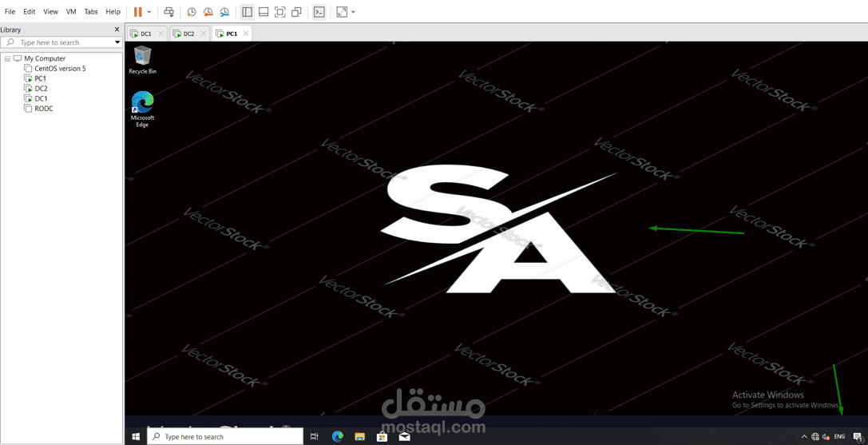Click the guest taskbar search box
This screenshot has height=445, width=868.
(224, 437)
